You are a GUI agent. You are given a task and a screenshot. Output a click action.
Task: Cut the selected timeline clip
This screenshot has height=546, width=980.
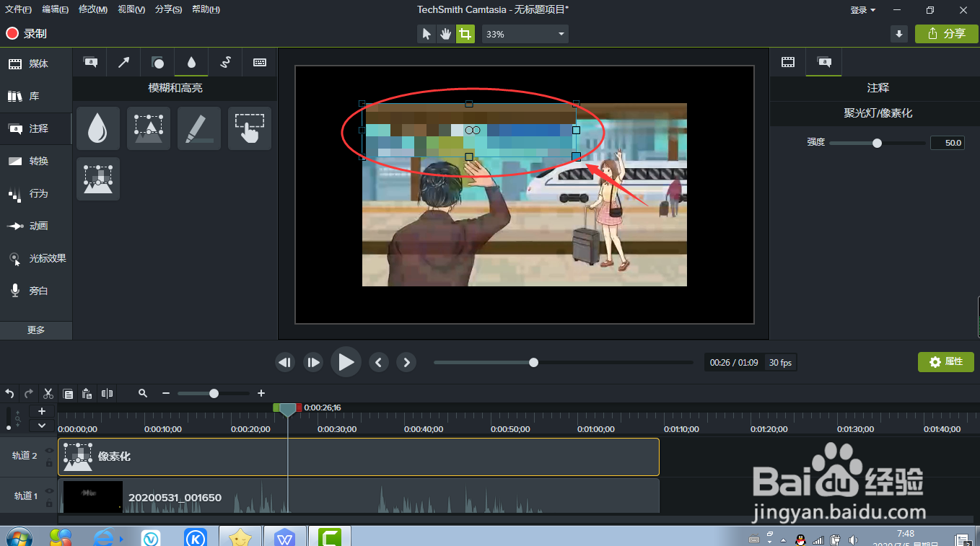click(48, 393)
